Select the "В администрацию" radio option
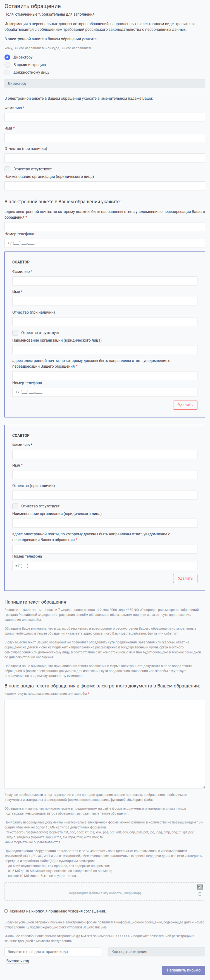 7,65
